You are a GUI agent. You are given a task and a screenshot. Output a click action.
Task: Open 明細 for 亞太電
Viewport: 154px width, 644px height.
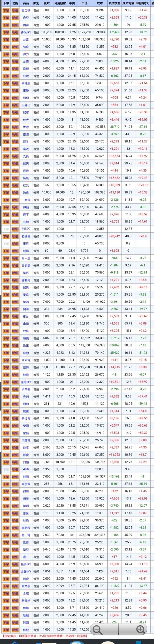coord(15,360)
